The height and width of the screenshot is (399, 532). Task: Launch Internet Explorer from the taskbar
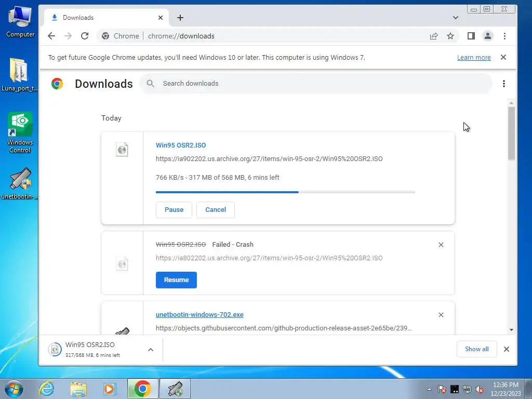coord(46,389)
